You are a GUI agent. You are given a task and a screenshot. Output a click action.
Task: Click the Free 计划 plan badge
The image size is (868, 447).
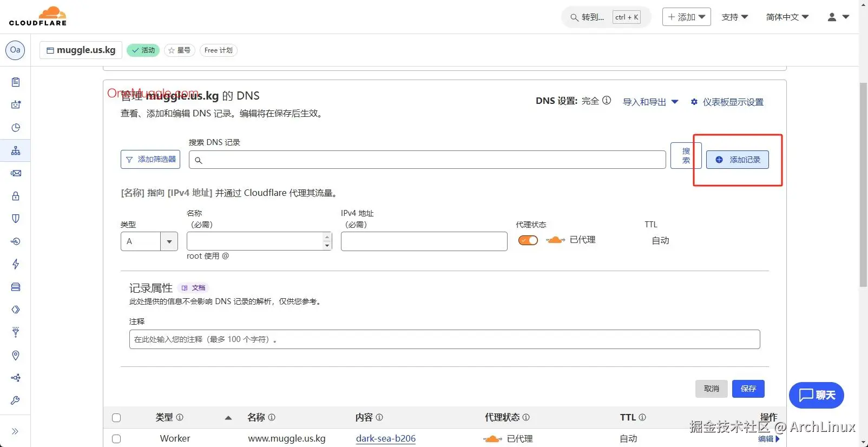tap(219, 50)
